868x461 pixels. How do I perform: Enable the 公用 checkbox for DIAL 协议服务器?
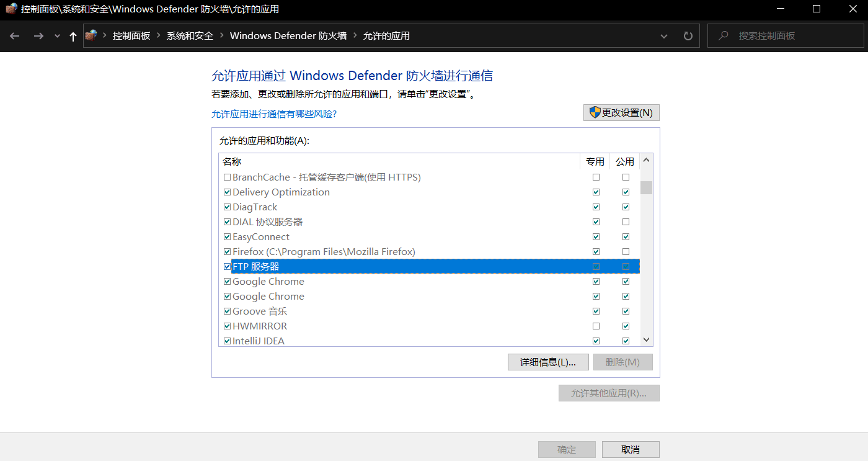(626, 222)
